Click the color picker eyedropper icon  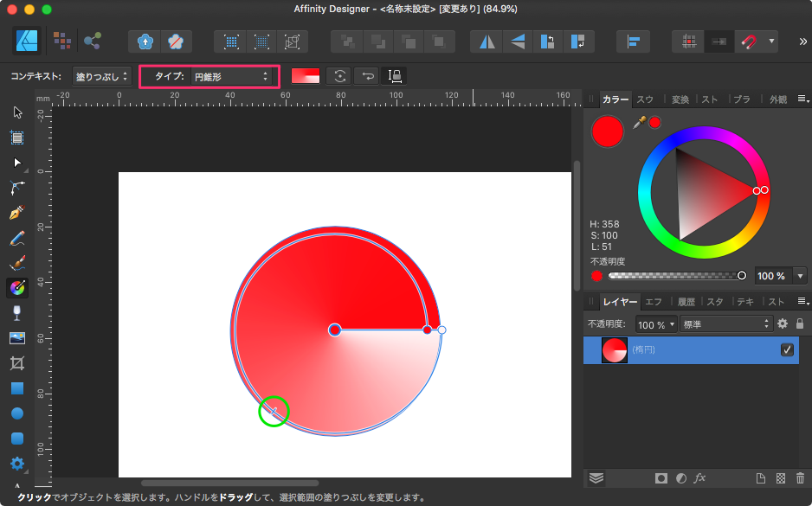click(640, 123)
